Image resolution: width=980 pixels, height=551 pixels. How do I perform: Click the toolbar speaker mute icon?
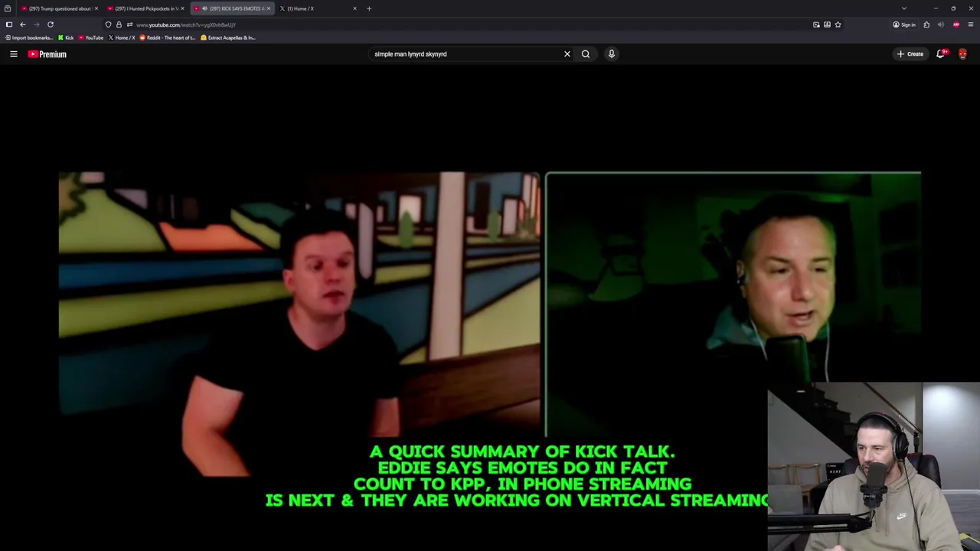click(941, 24)
